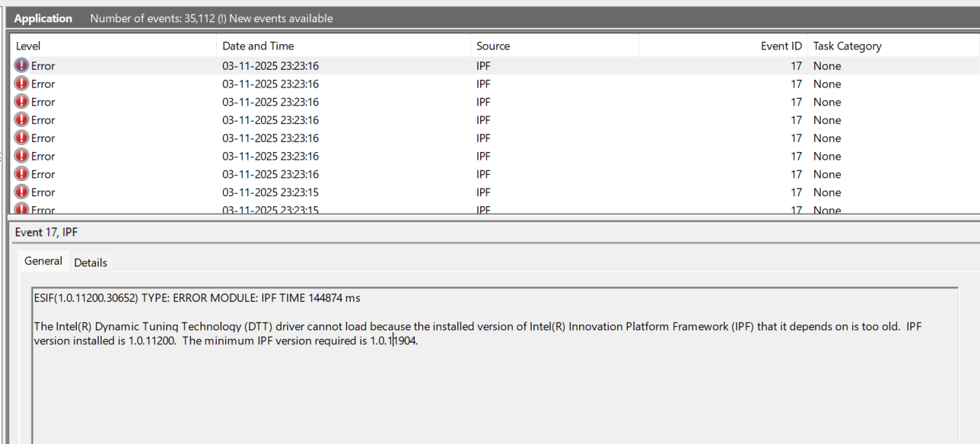Sort by the Date and Time column
The image size is (980, 444).
click(x=344, y=46)
